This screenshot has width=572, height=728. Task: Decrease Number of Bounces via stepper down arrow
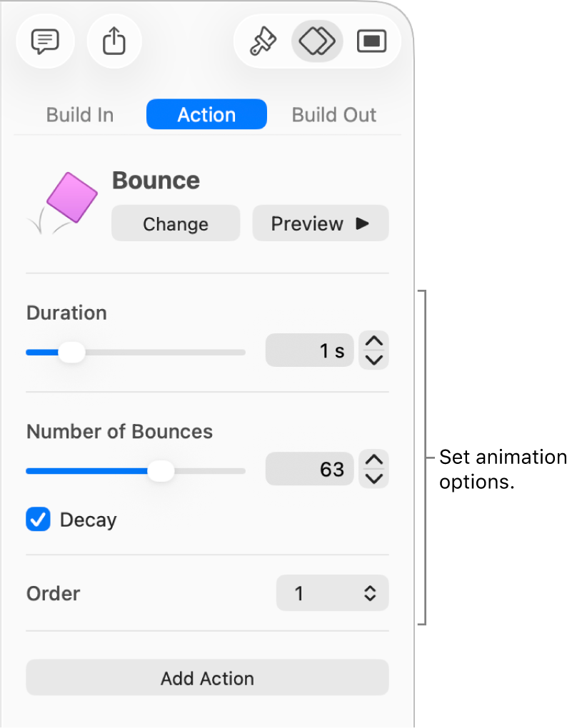point(373,477)
